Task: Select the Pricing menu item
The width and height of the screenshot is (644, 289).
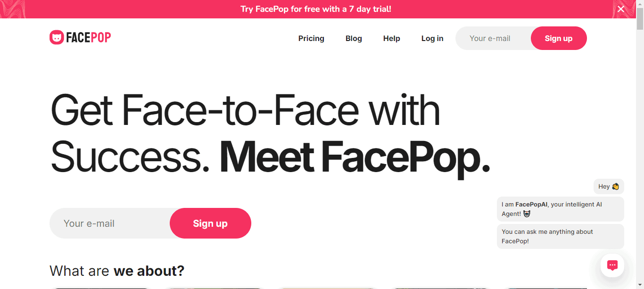Action: 311,38
